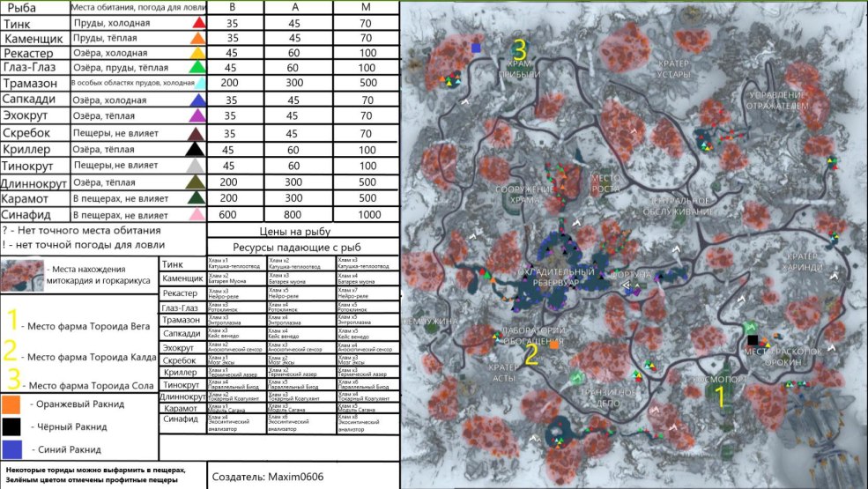Click the yellow triangle for Рекастер

click(198, 53)
